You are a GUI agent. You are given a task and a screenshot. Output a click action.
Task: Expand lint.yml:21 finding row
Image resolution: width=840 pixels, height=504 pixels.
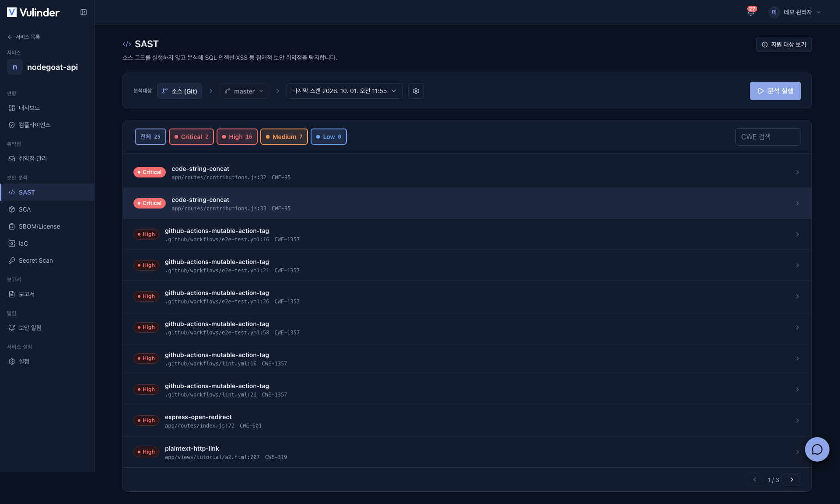[x=467, y=389]
